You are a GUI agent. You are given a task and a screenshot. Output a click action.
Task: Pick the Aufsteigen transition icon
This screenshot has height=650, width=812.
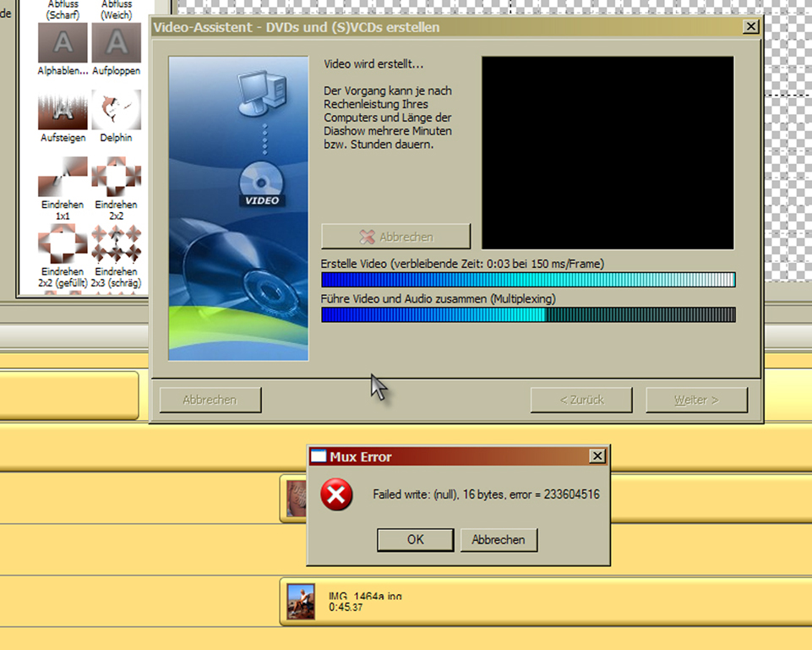tap(63, 110)
